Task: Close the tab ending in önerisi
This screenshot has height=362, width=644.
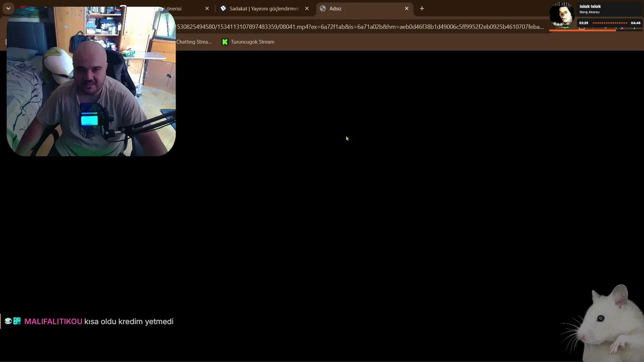Action: tap(207, 9)
